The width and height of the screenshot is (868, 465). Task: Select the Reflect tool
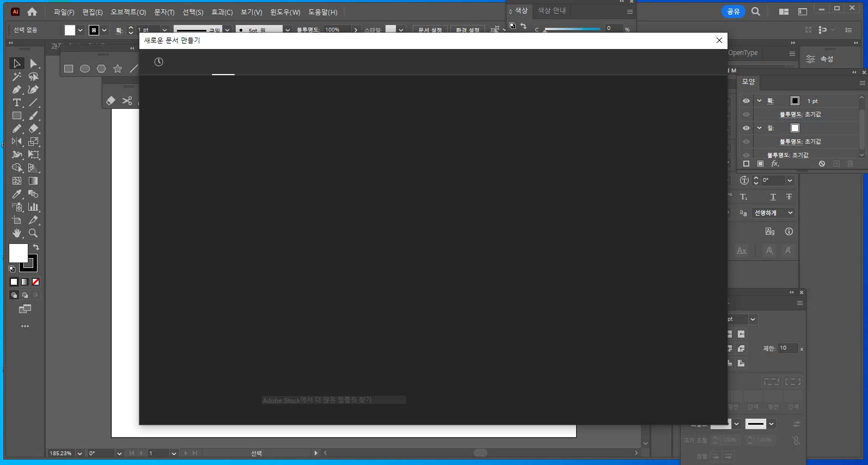pos(16,142)
